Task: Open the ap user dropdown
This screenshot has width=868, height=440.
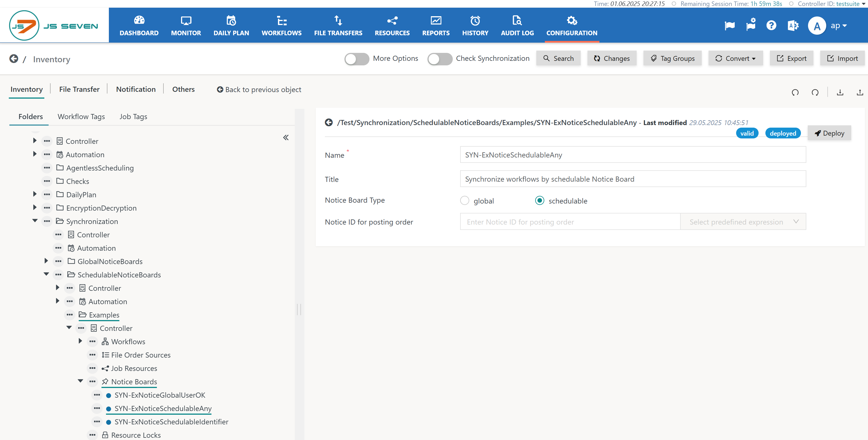Action: pyautogui.click(x=839, y=26)
